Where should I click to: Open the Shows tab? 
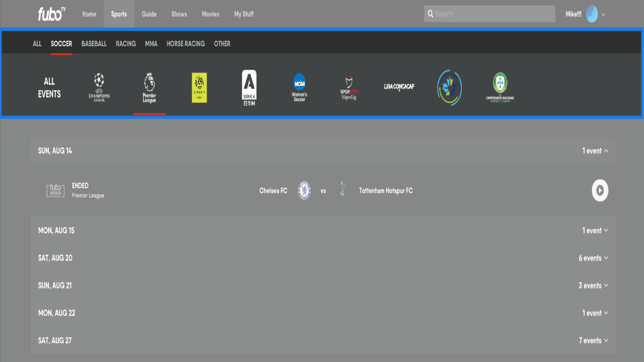(x=179, y=14)
